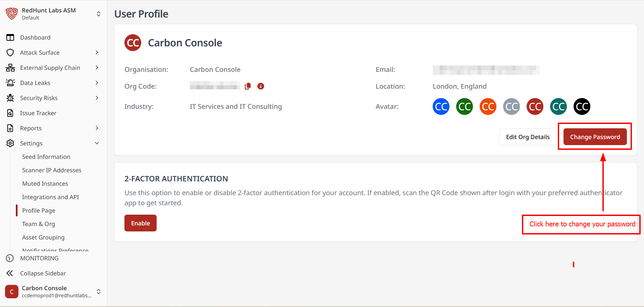The height and width of the screenshot is (307, 644).
Task: Collapse the Settings section chevron
Action: point(97,143)
